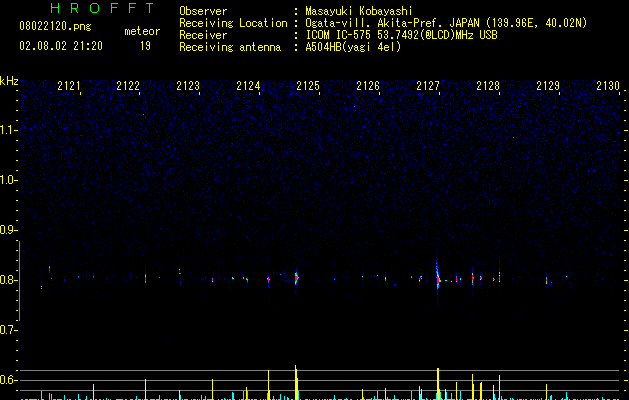Click the 2124 time marker
The height and width of the screenshot is (400, 629).
(248, 86)
